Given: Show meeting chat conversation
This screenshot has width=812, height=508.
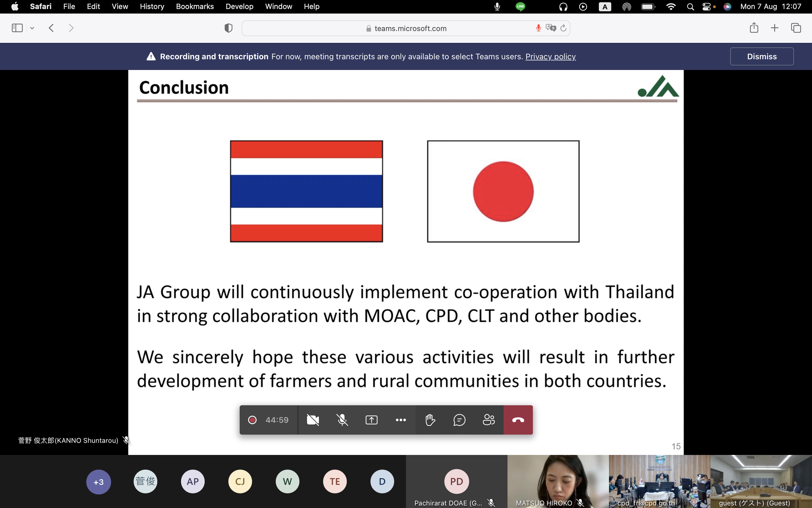Looking at the screenshot, I should [x=459, y=420].
